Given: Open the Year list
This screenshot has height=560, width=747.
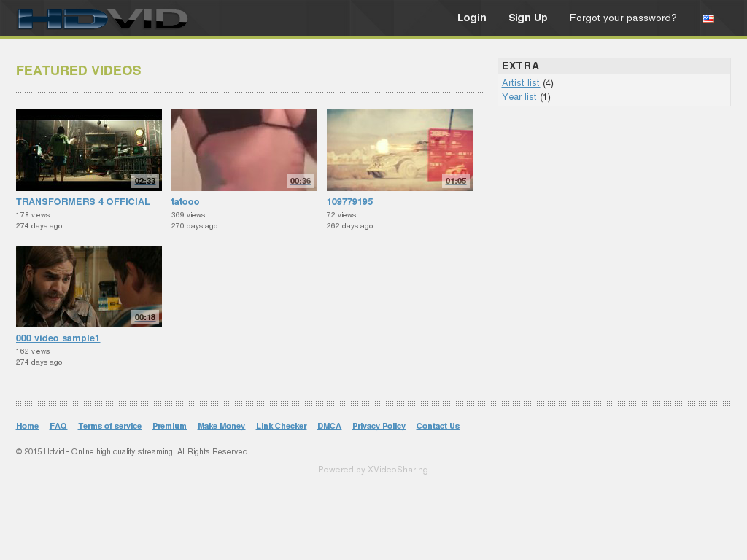Looking at the screenshot, I should (519, 96).
